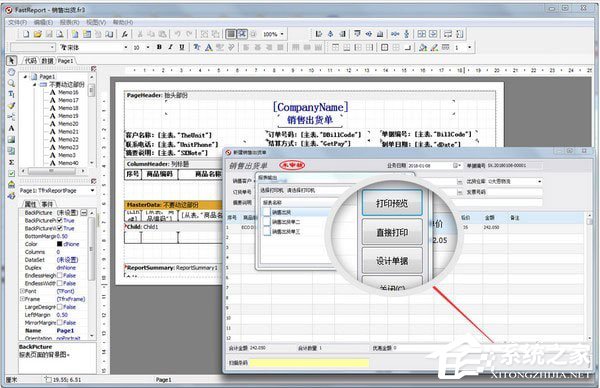Click the 直接打印 button

392,232
